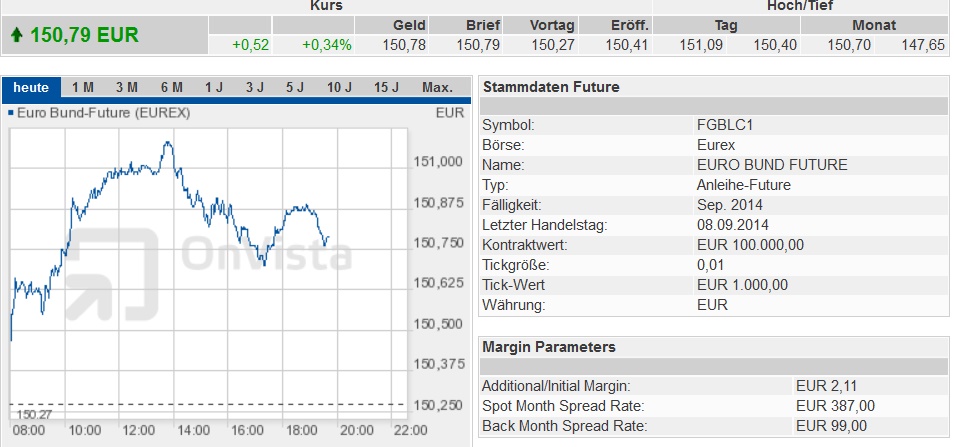
Task: Click the 150.27 previous-close dashed line label
Action: click(x=27, y=415)
